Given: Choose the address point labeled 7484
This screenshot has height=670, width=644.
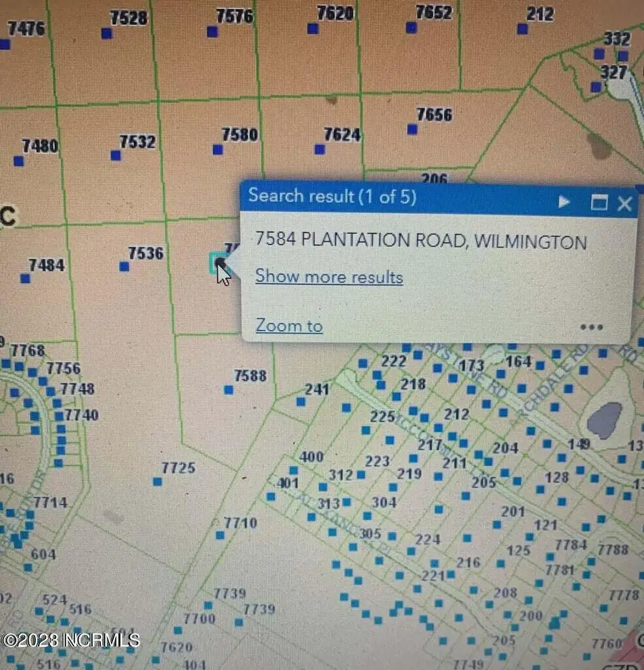Looking at the screenshot, I should click(x=26, y=278).
